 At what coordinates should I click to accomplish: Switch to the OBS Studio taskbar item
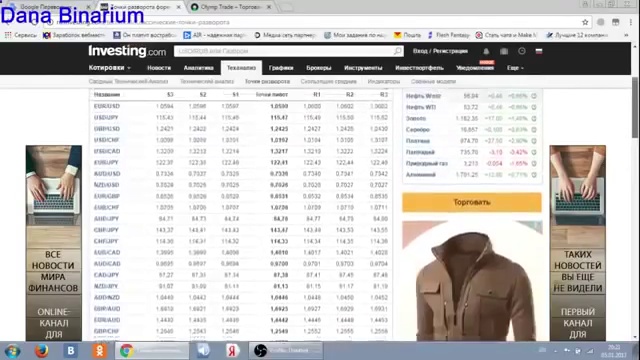[286, 351]
